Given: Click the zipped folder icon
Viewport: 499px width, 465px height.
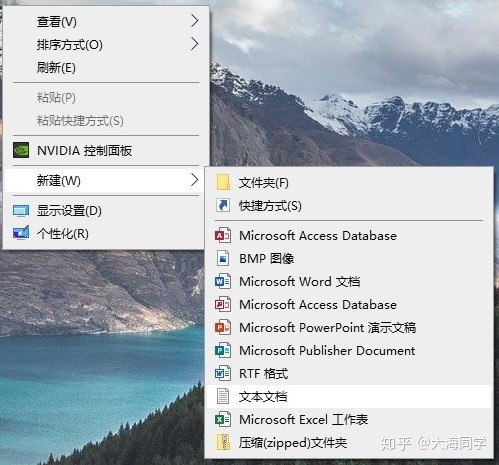Looking at the screenshot, I should click(223, 442).
